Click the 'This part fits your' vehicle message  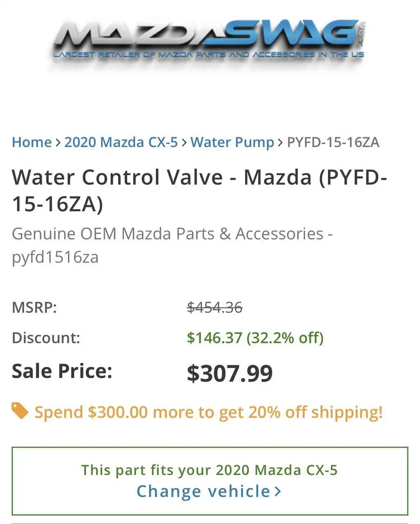tap(209, 470)
